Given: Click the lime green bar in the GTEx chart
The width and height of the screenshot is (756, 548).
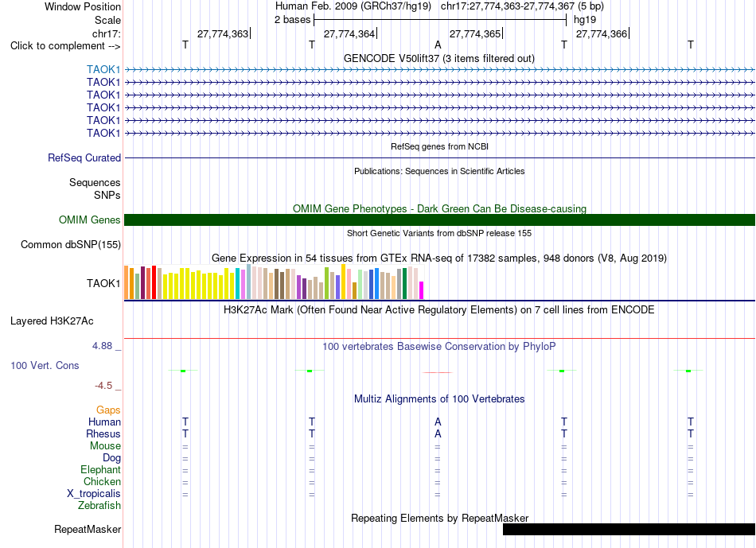Looking at the screenshot, I should [x=326, y=283].
